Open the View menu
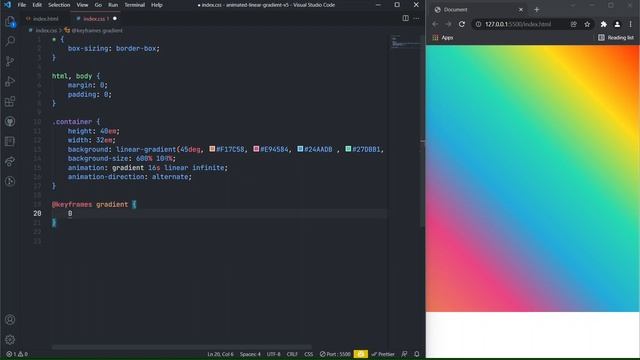 [82, 5]
